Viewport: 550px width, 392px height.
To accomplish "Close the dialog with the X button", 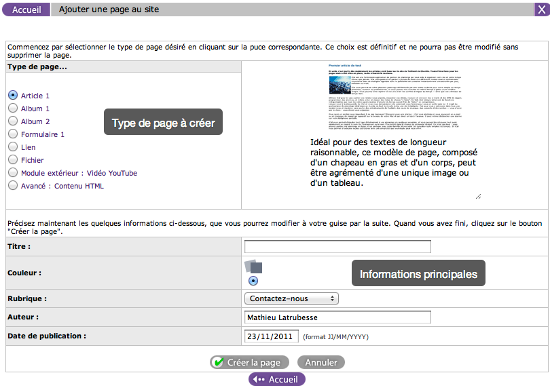I will coord(540,9).
